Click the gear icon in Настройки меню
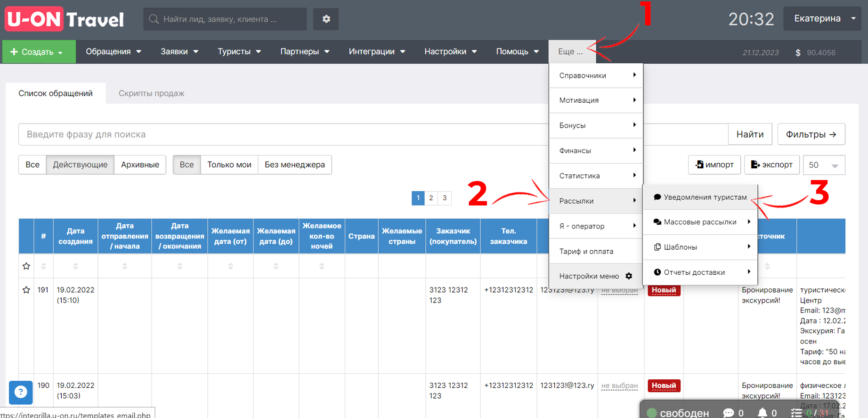Viewport: 868px width, 418px height. coord(629,276)
